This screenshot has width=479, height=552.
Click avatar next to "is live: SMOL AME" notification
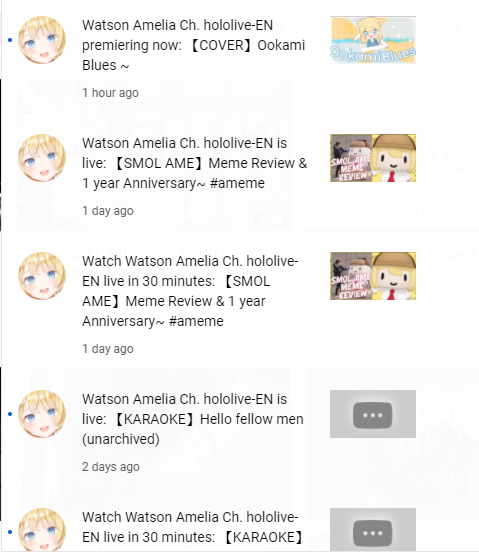42,158
